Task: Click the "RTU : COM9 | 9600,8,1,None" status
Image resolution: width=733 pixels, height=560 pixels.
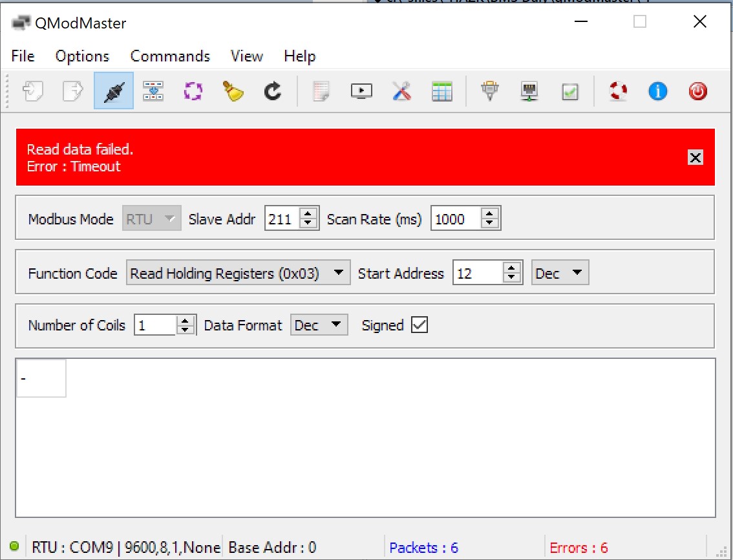Action: (x=126, y=547)
